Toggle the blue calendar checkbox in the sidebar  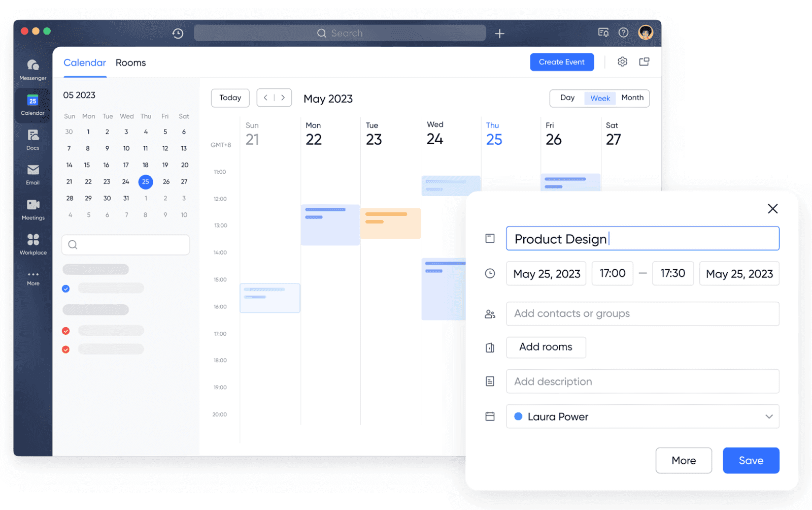coord(65,288)
